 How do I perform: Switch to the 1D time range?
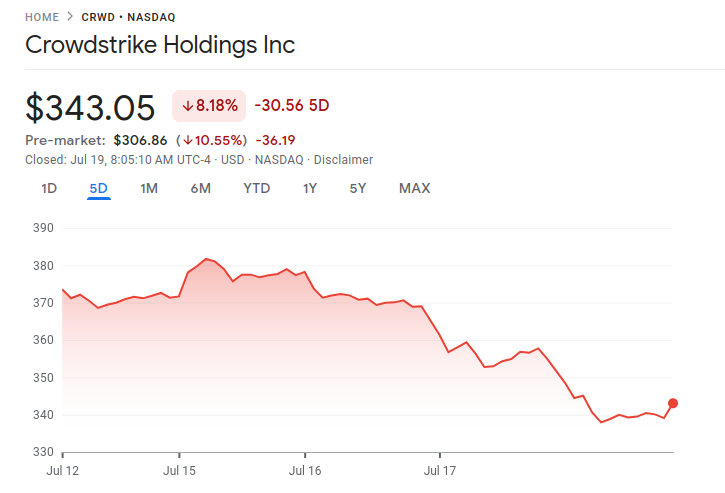tap(49, 188)
